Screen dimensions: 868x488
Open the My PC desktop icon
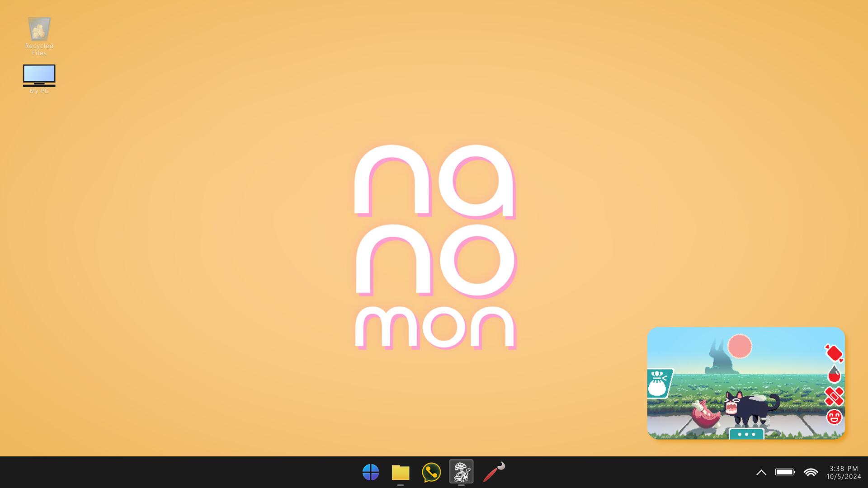39,76
